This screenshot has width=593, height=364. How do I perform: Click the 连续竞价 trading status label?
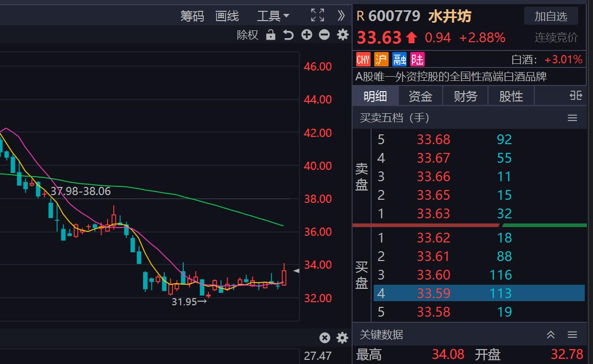pos(556,38)
